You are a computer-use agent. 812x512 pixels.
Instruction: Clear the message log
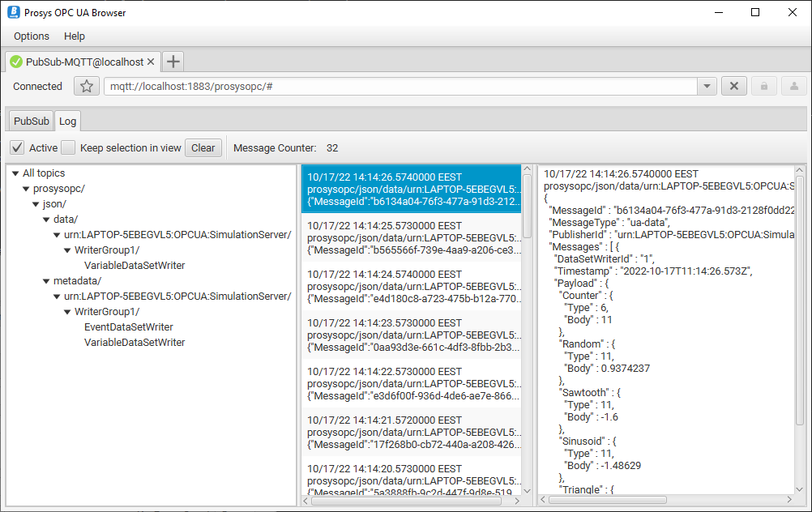[203, 147]
